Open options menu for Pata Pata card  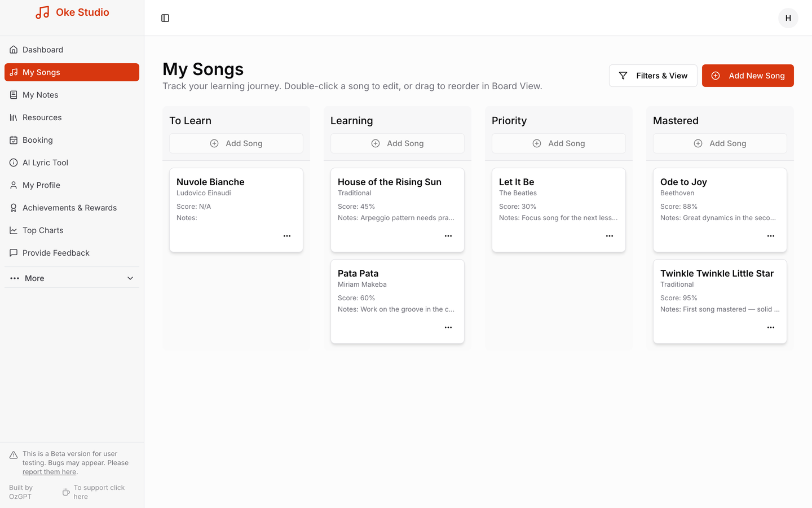pyautogui.click(x=448, y=327)
